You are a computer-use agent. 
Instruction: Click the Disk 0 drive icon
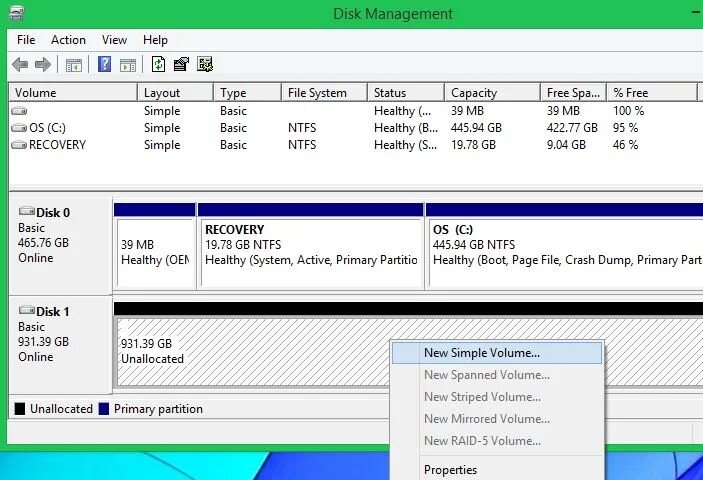[26, 211]
